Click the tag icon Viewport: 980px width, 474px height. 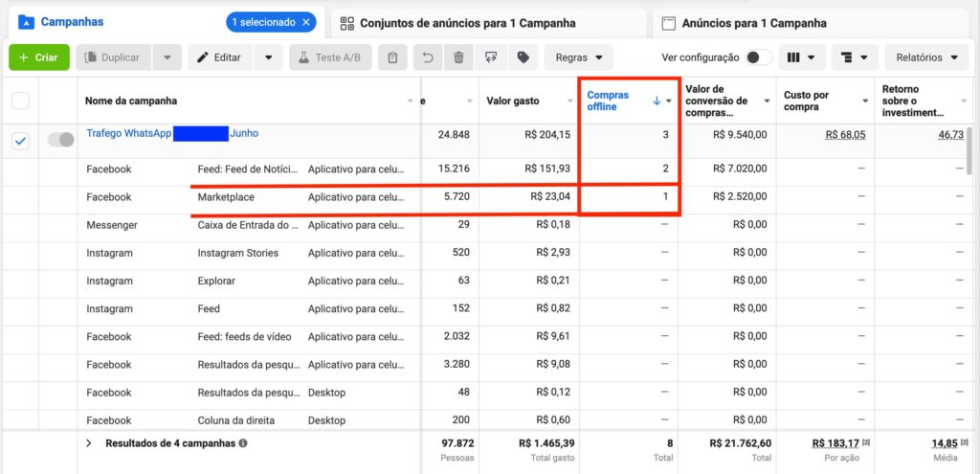tap(523, 57)
